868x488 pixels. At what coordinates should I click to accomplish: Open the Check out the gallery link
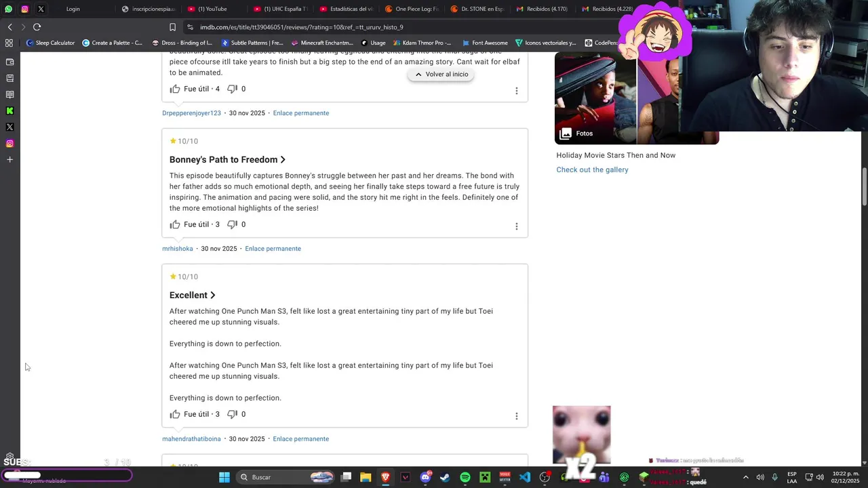(592, 169)
